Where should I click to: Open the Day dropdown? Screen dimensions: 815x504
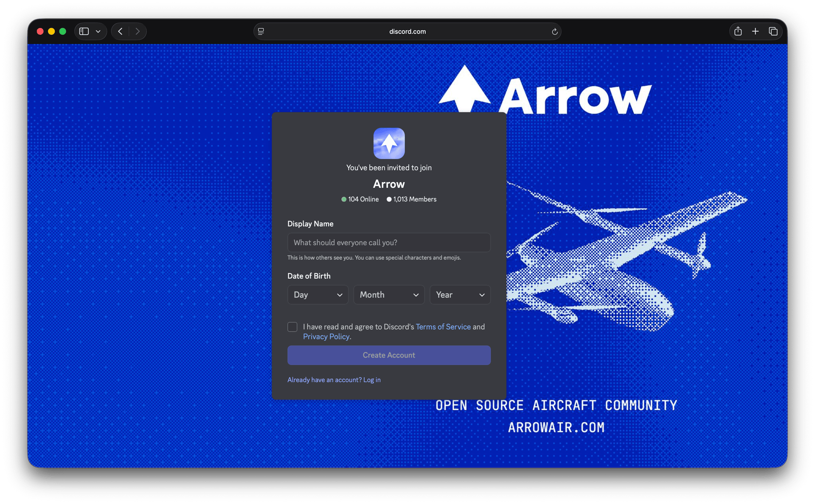coord(318,294)
